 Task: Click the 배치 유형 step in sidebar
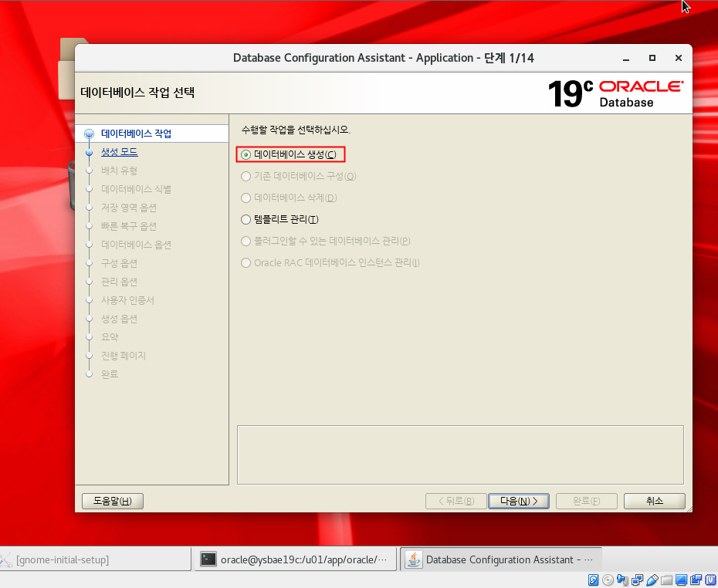[119, 171]
